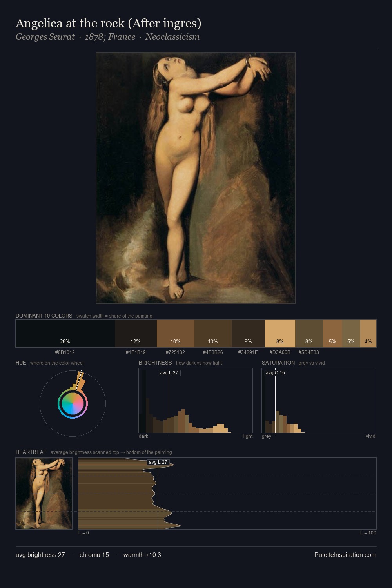Click the avg C 15 label in the Saturation chart

click(x=275, y=373)
